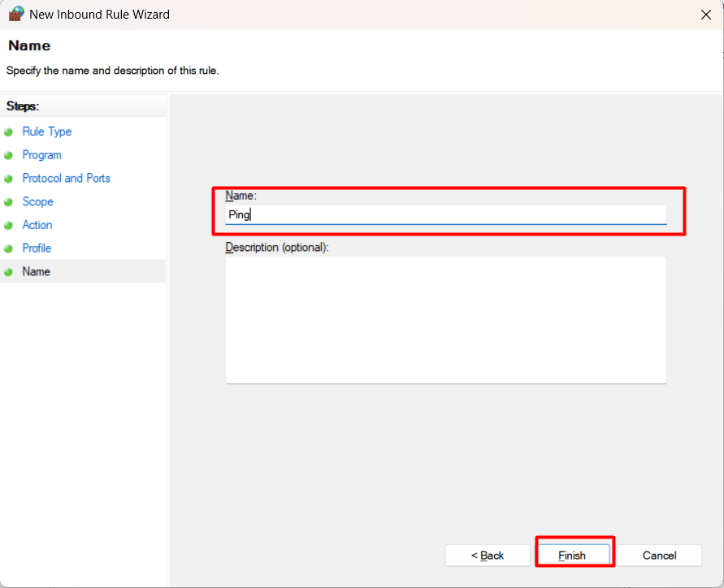The height and width of the screenshot is (588, 724).
Task: Click the green bullet beside Profile
Action: 8,249
